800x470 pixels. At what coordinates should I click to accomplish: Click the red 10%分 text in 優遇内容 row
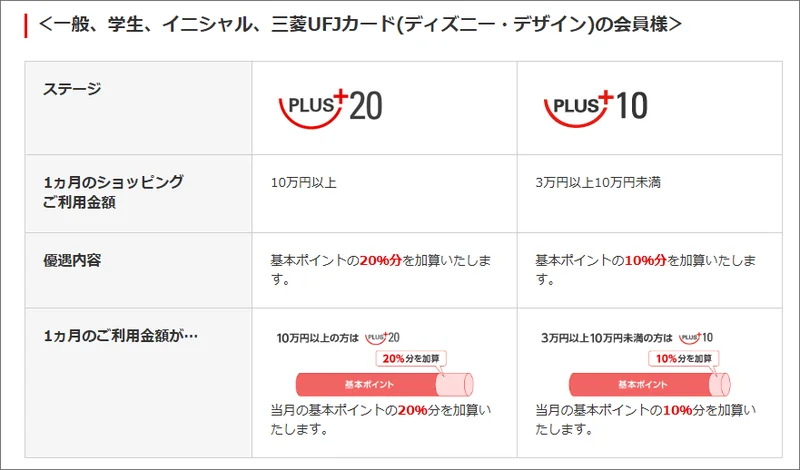tap(645, 260)
